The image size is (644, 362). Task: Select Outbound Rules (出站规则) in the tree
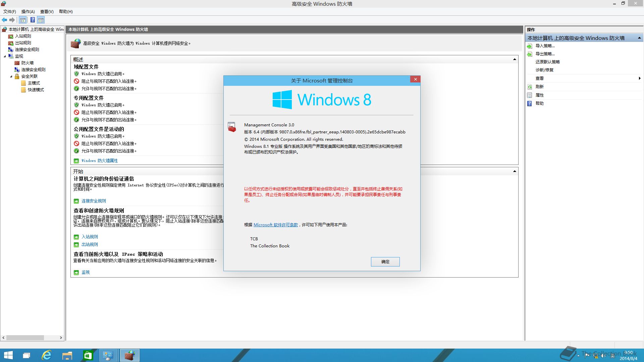(23, 43)
